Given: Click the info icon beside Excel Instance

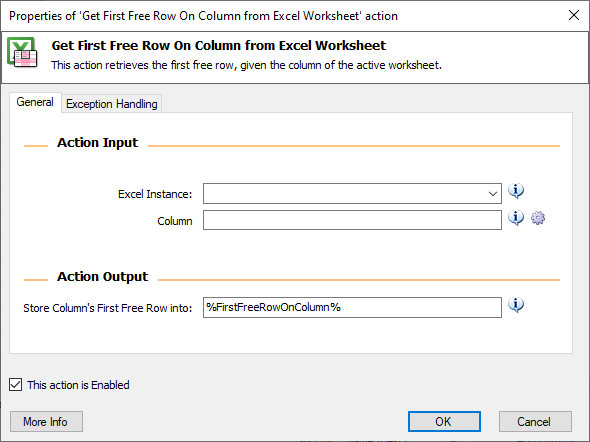Looking at the screenshot, I should (x=516, y=191).
